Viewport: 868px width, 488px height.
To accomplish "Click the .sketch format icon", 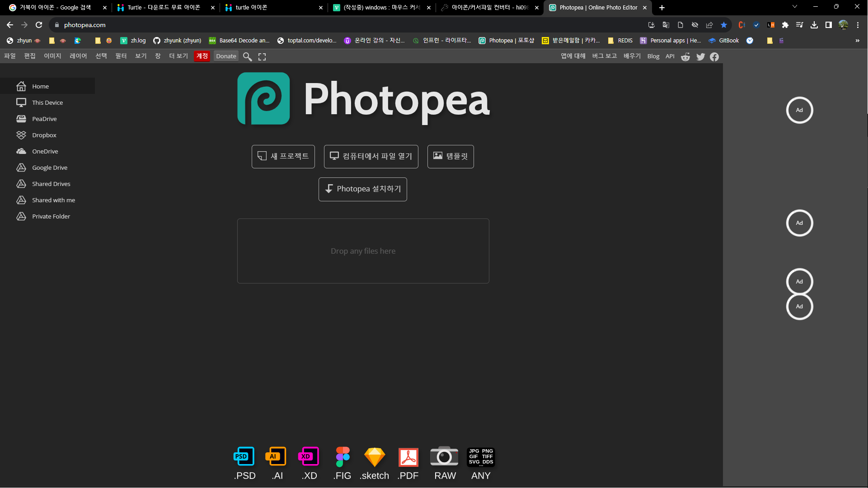I will pos(375,457).
